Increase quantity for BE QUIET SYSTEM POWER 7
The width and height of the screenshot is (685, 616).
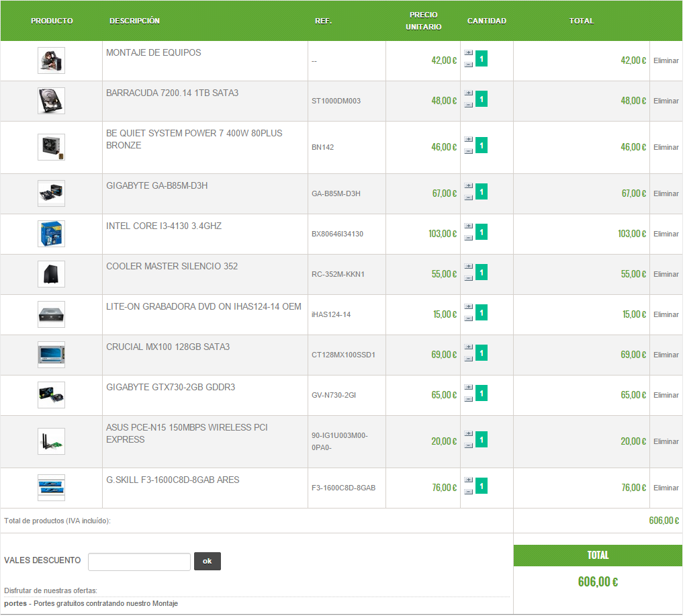(468, 139)
